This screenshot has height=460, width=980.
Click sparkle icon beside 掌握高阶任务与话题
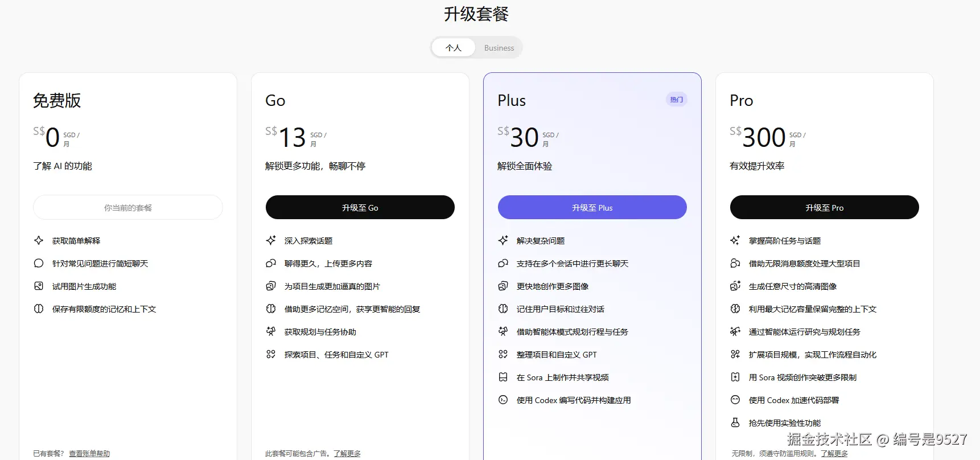(735, 240)
